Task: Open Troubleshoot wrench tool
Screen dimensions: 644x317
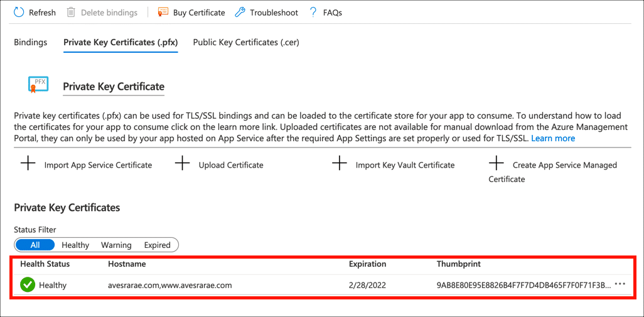Action: (x=240, y=13)
